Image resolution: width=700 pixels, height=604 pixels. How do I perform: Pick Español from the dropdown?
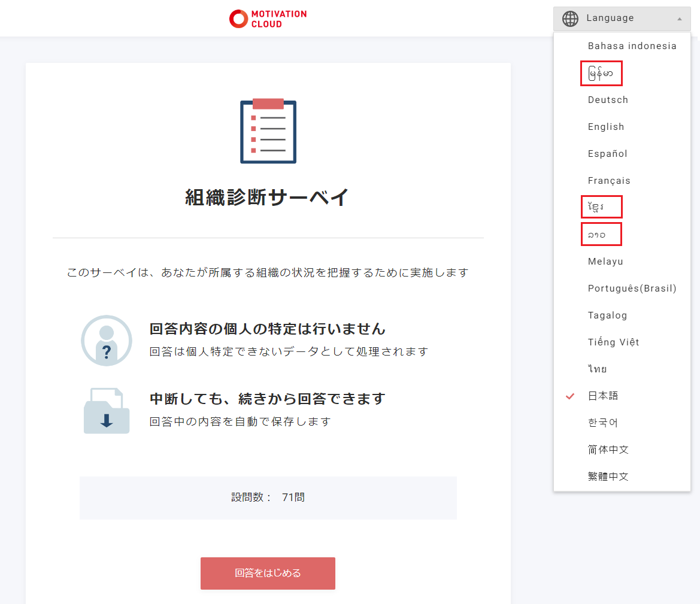coord(607,154)
